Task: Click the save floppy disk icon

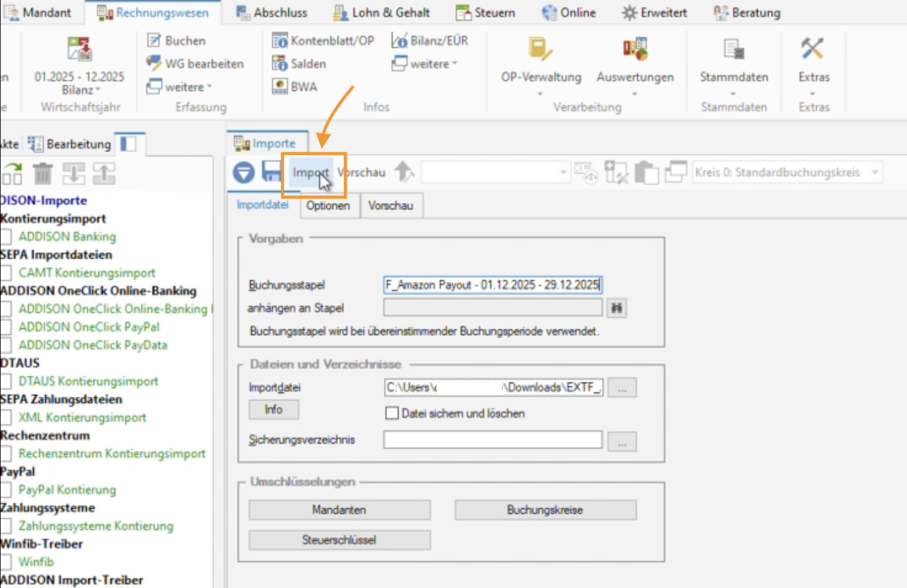Action: point(272,171)
